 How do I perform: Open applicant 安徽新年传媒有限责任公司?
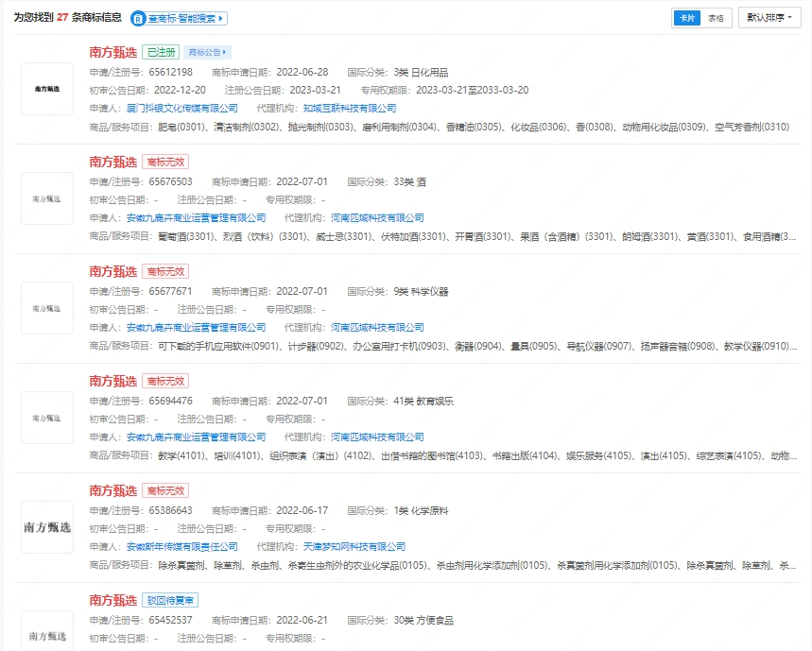[x=182, y=547]
